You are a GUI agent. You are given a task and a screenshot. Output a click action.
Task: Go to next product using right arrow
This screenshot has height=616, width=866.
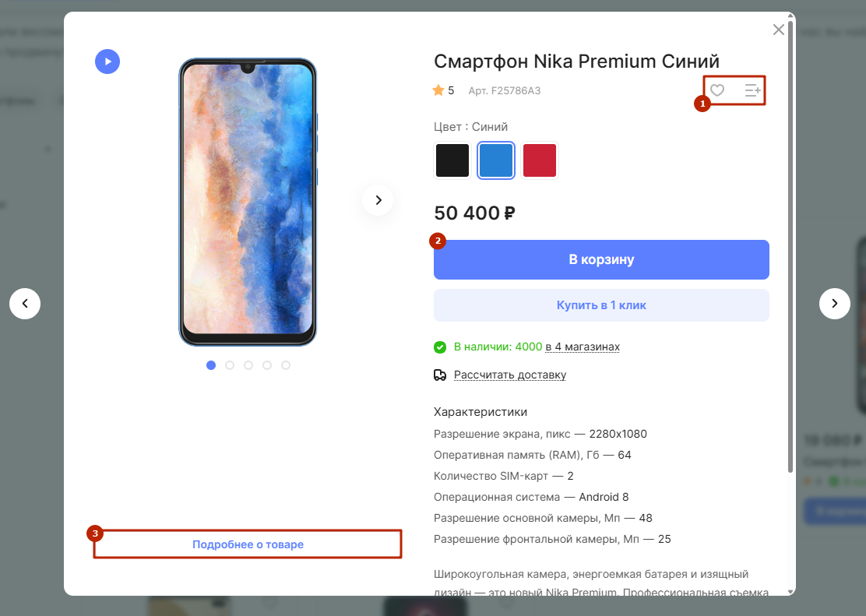(835, 304)
